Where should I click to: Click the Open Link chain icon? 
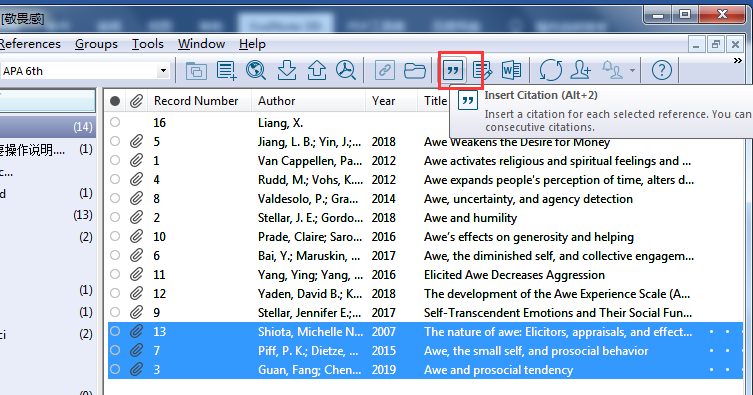click(385, 71)
